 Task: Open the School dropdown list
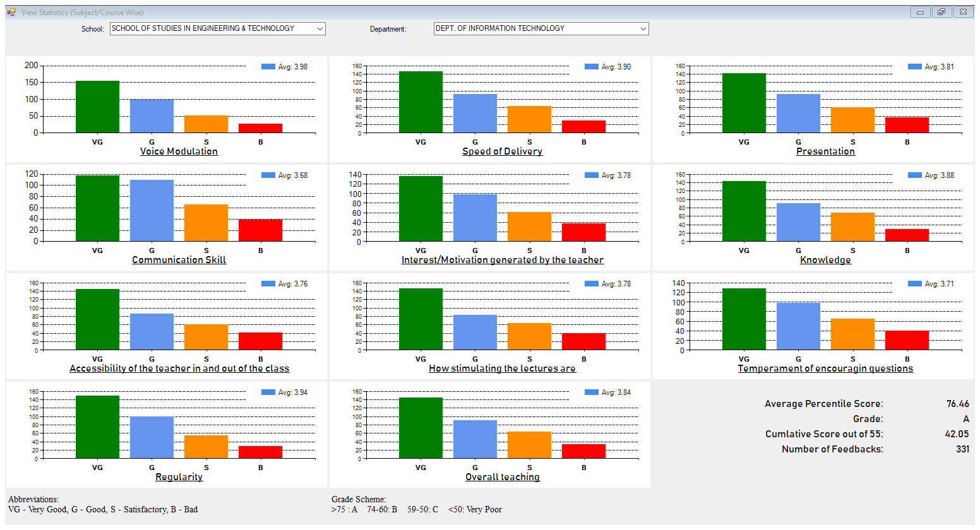pyautogui.click(x=320, y=29)
